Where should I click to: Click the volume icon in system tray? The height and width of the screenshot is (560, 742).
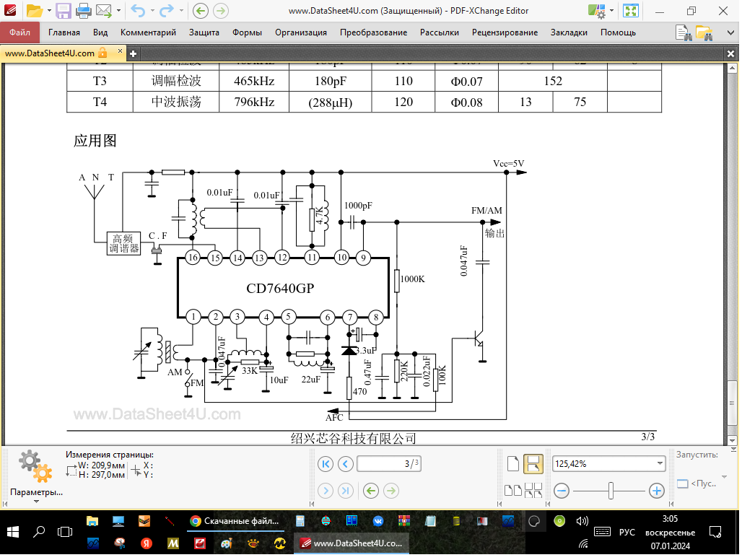pyautogui.click(x=582, y=521)
